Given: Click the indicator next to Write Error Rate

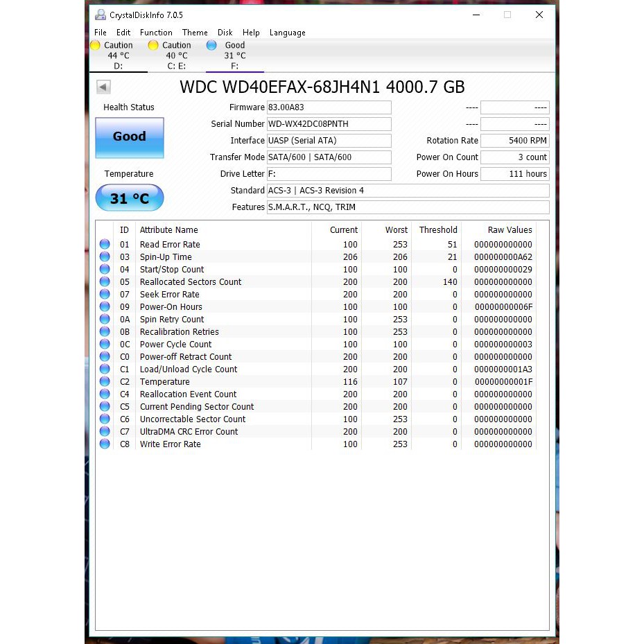Looking at the screenshot, I should point(105,444).
